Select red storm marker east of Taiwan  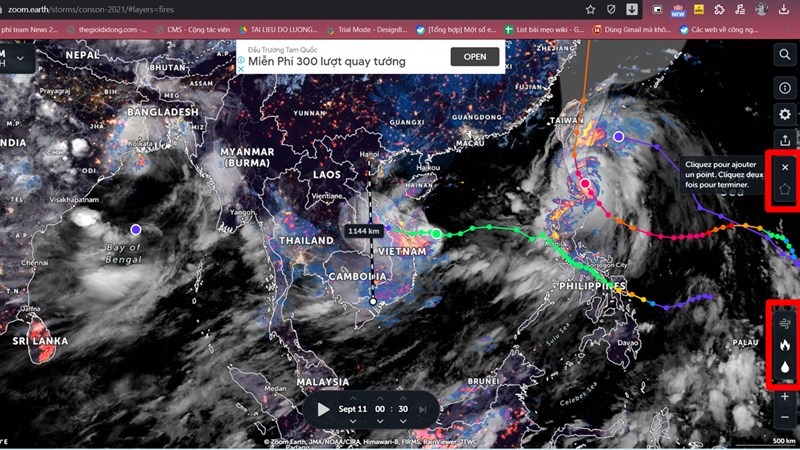pos(585,183)
